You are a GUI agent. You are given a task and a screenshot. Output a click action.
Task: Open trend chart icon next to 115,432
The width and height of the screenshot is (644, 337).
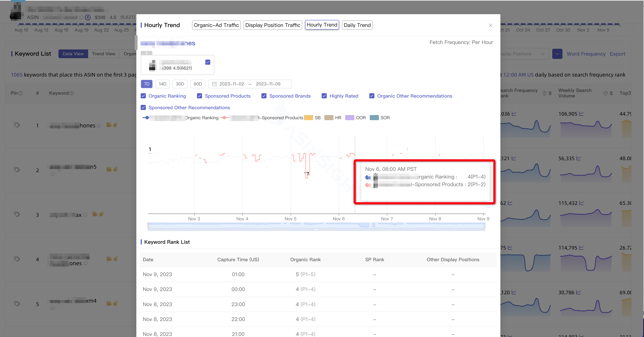[582, 203]
